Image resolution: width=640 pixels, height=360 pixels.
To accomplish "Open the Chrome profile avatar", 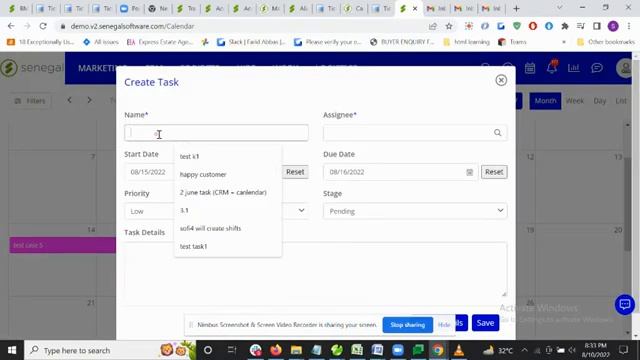I will (613, 26).
